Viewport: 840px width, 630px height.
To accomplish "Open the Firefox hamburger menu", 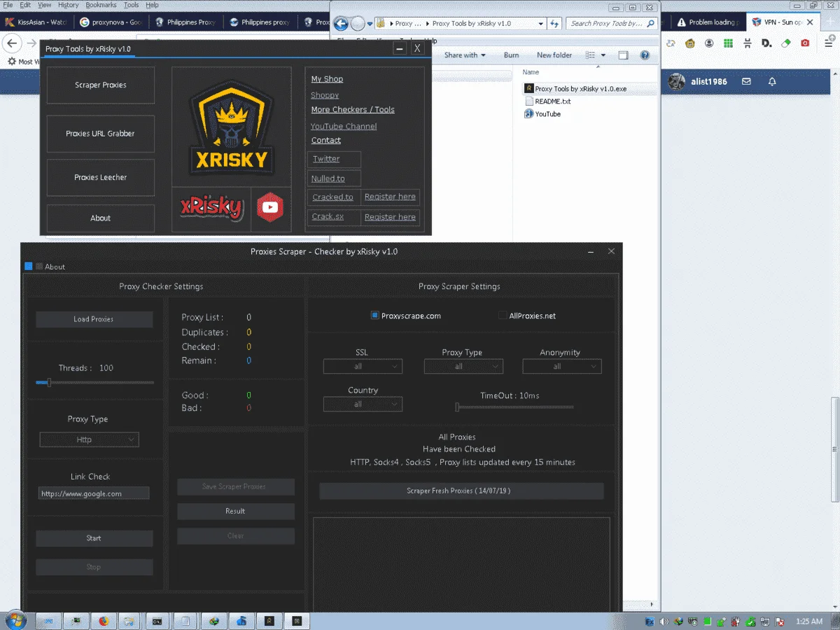I will tap(828, 43).
